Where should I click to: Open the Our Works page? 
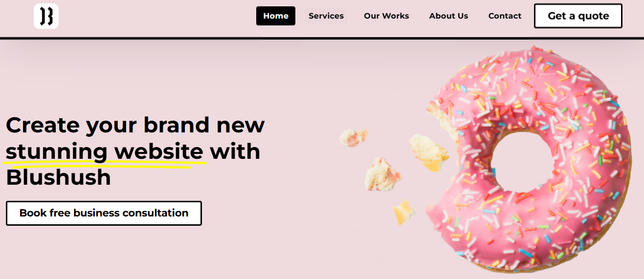[x=386, y=16]
